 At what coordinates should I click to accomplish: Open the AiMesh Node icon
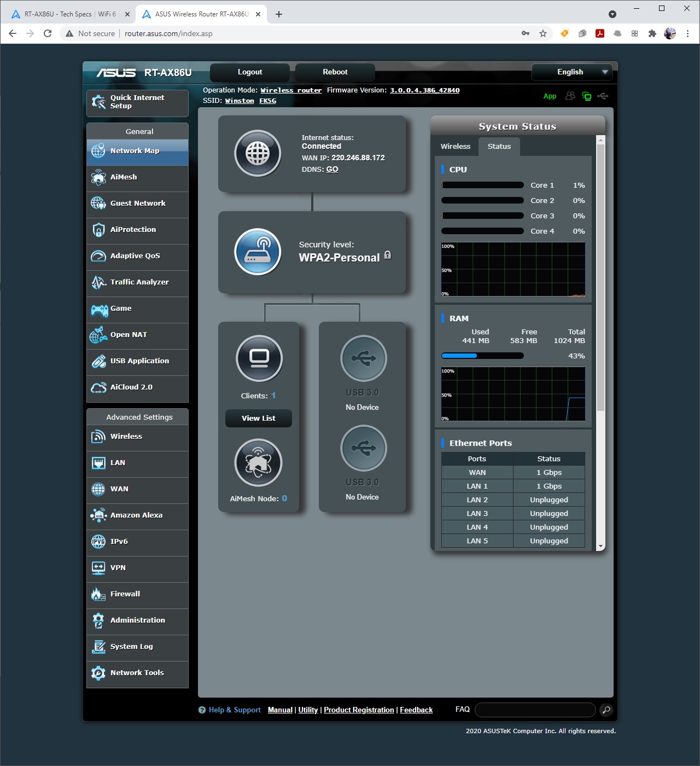pos(258,463)
